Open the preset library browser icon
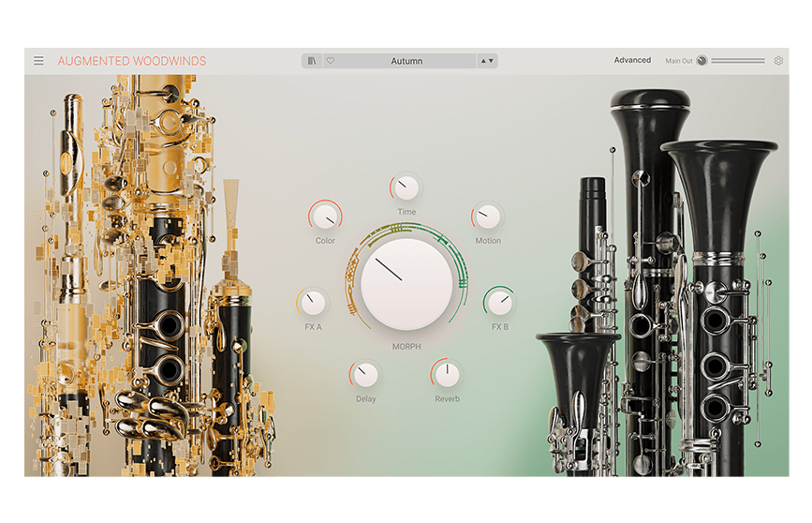This screenshot has height=523, width=812. click(x=313, y=61)
